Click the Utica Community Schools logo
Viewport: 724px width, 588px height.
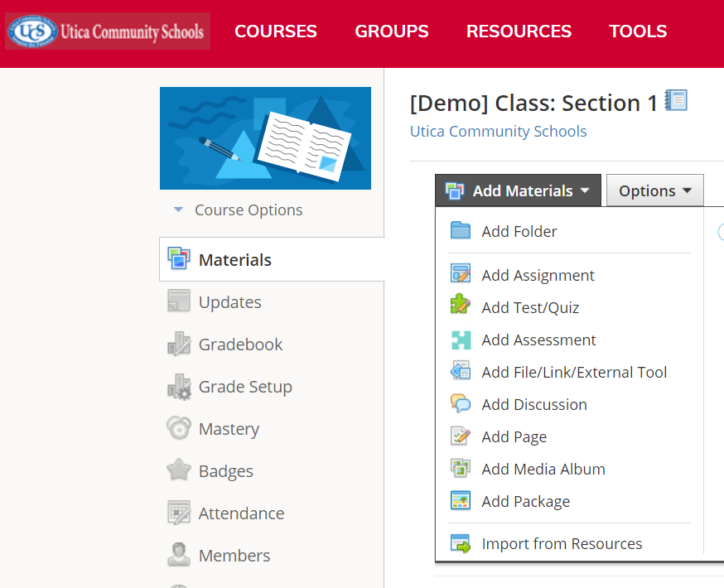[108, 31]
